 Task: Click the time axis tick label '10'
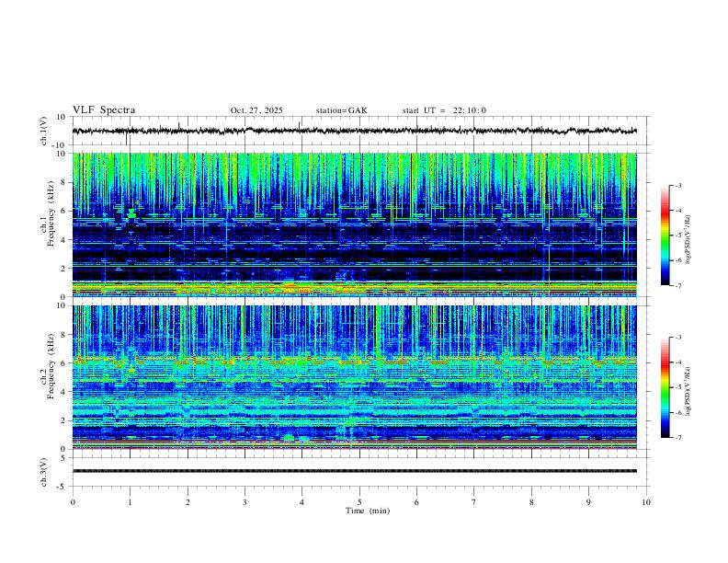click(646, 502)
